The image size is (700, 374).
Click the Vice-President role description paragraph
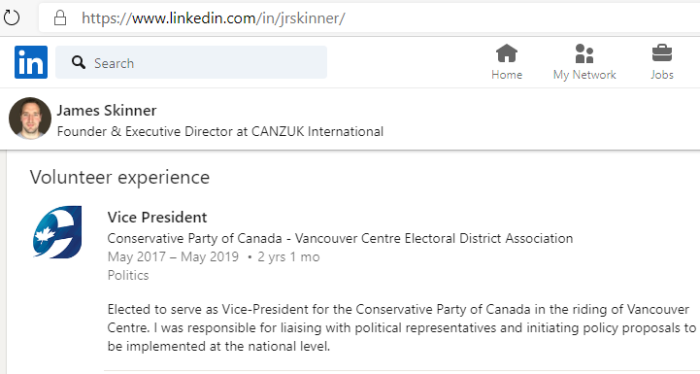[x=402, y=328]
